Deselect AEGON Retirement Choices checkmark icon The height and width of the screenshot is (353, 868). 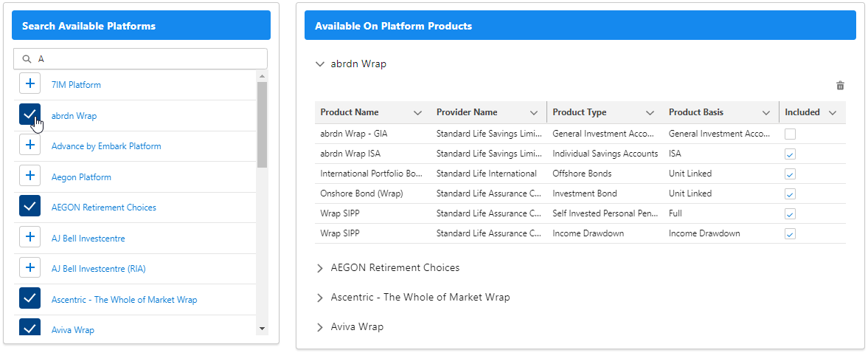(x=29, y=207)
